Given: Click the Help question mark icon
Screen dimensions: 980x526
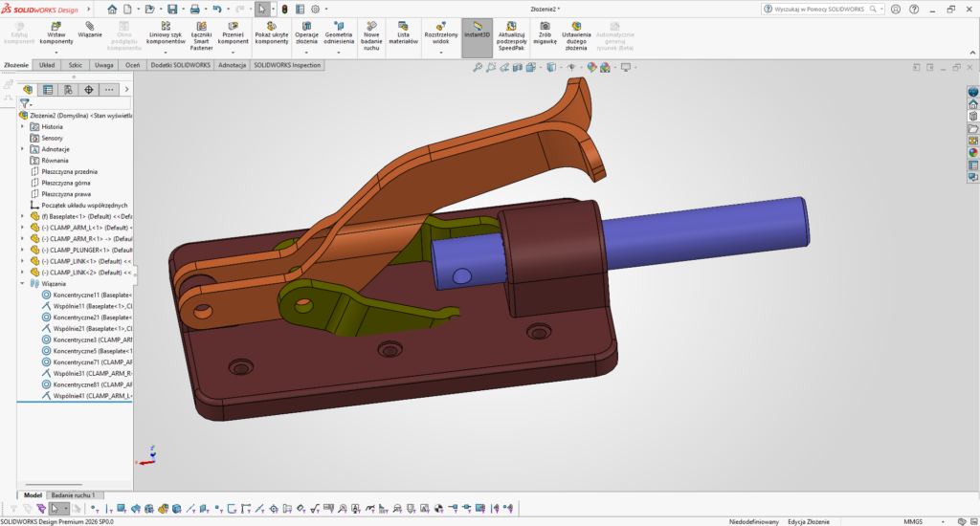Looking at the screenshot, I should tap(914, 10).
